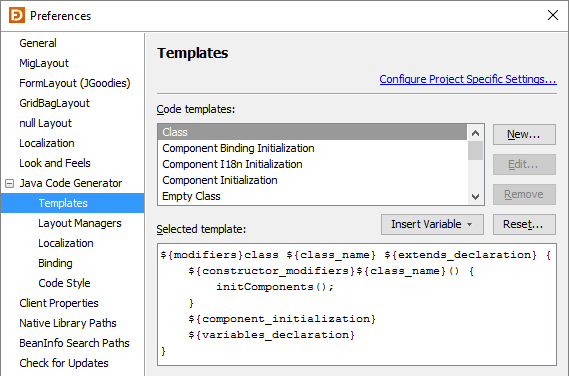Select the Binding sub-page
569x376 pixels.
(55, 263)
